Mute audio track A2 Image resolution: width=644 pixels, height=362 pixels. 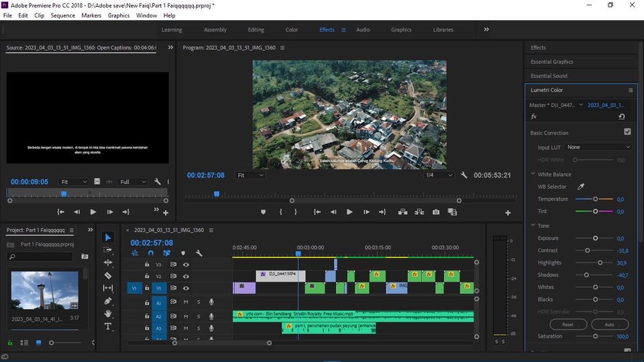186,316
